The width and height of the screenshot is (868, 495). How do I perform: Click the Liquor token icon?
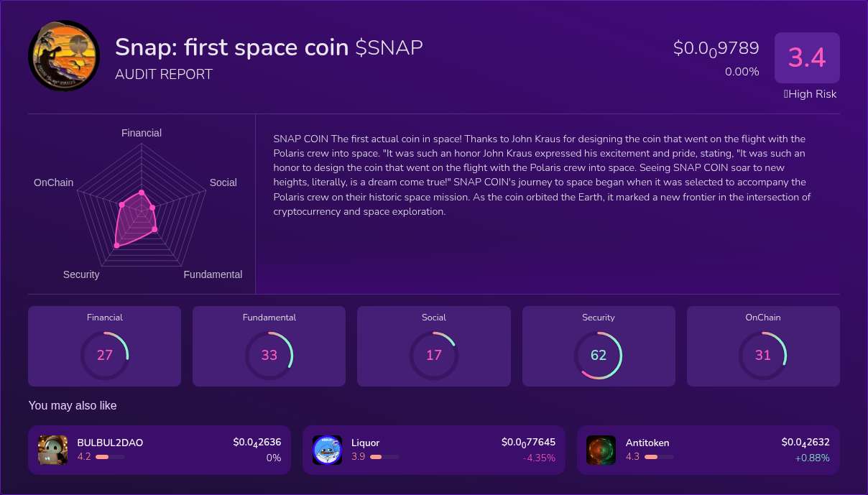[x=328, y=450]
